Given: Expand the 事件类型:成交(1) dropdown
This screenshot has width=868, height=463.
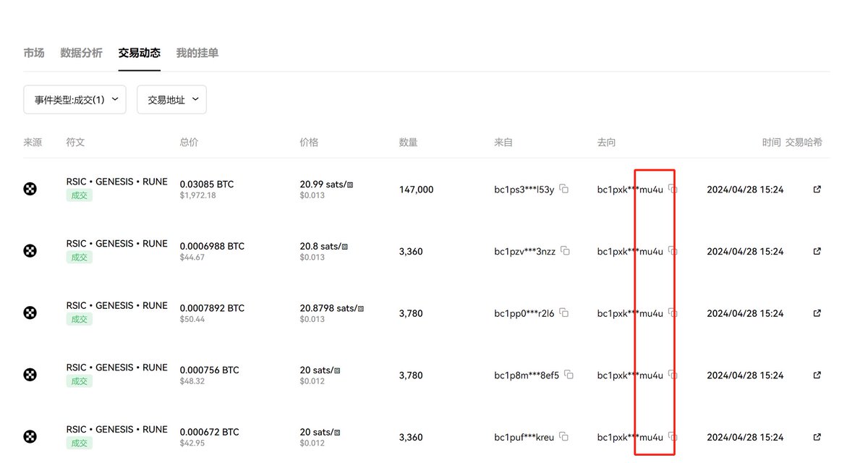Looking at the screenshot, I should click(75, 100).
